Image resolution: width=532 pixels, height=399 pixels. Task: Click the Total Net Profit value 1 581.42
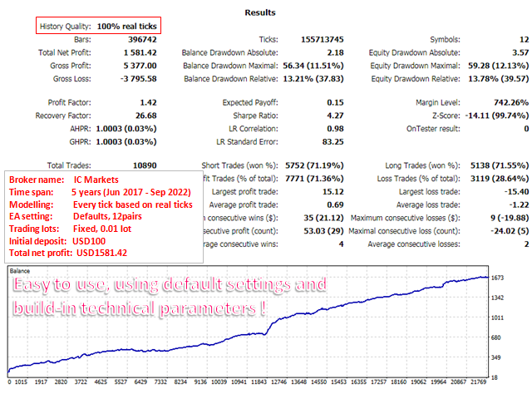(140, 52)
